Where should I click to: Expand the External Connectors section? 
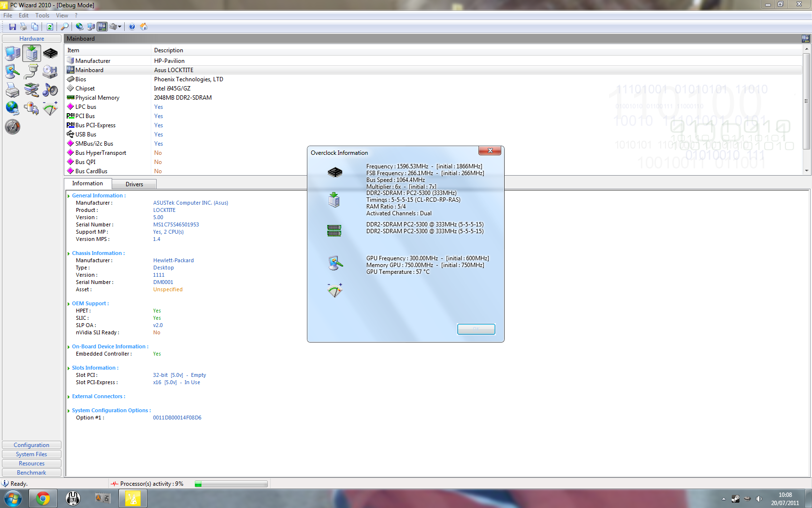point(69,397)
